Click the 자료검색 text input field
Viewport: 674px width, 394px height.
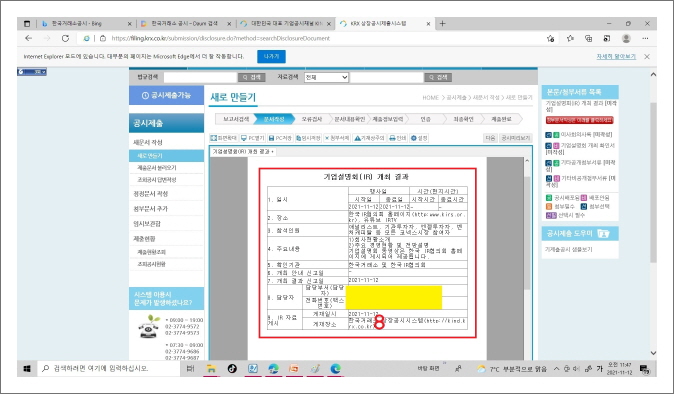pyautogui.click(x=387, y=77)
